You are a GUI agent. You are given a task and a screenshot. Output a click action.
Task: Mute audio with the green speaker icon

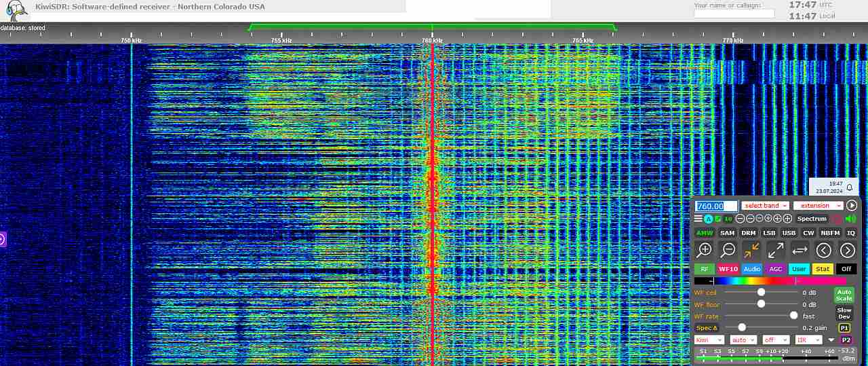click(x=850, y=219)
